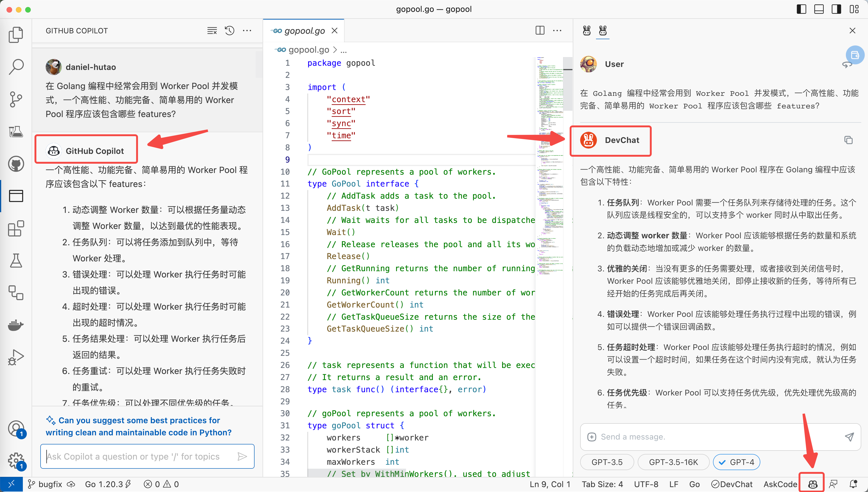Toggle the primary side bar layout button
Screen dimensions: 868x492
(801, 9)
